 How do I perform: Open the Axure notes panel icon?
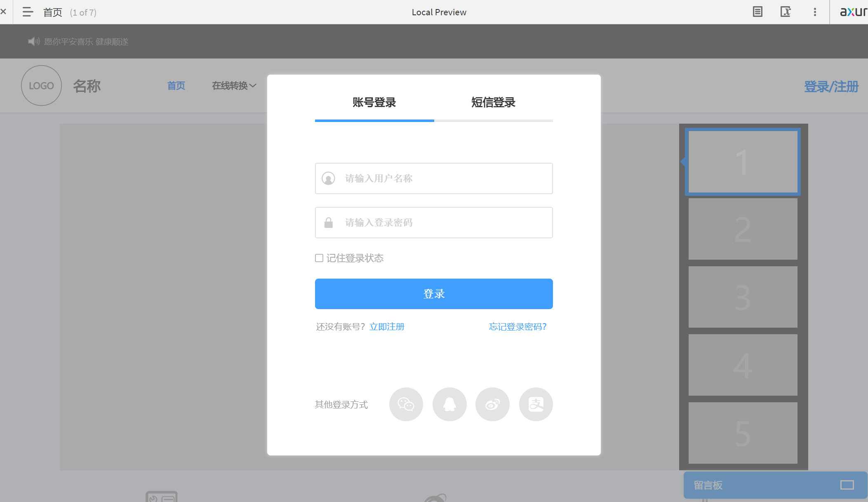(x=757, y=12)
